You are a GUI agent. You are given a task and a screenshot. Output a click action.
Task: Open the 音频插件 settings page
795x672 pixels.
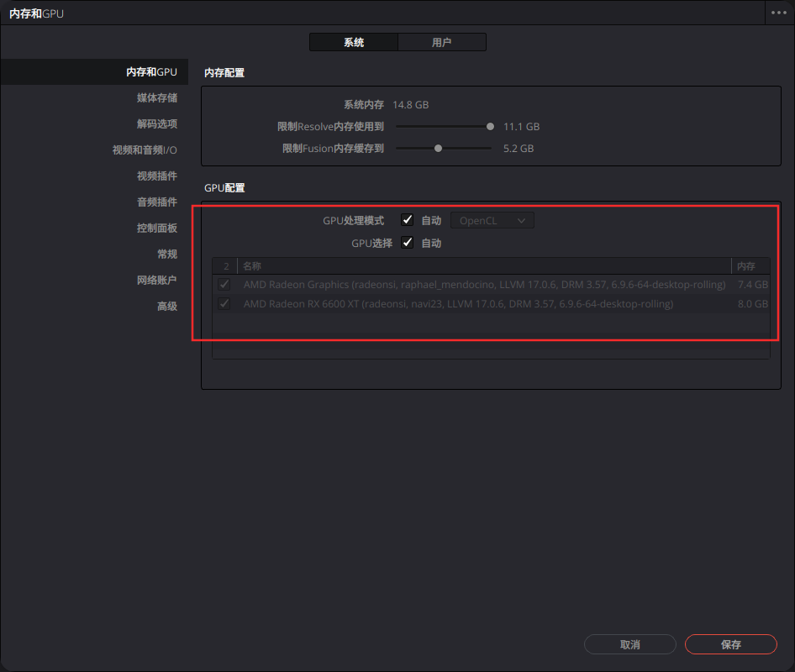tap(156, 202)
